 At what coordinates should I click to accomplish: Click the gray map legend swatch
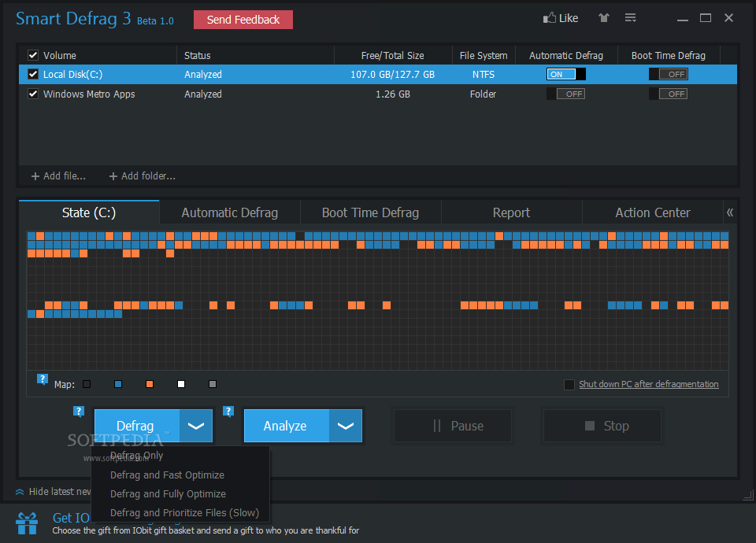pyautogui.click(x=213, y=384)
